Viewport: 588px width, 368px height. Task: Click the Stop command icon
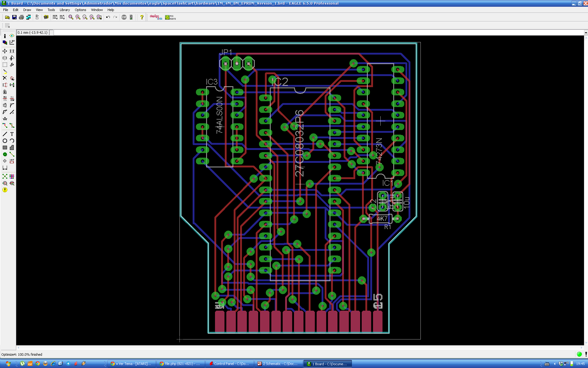[x=124, y=17]
